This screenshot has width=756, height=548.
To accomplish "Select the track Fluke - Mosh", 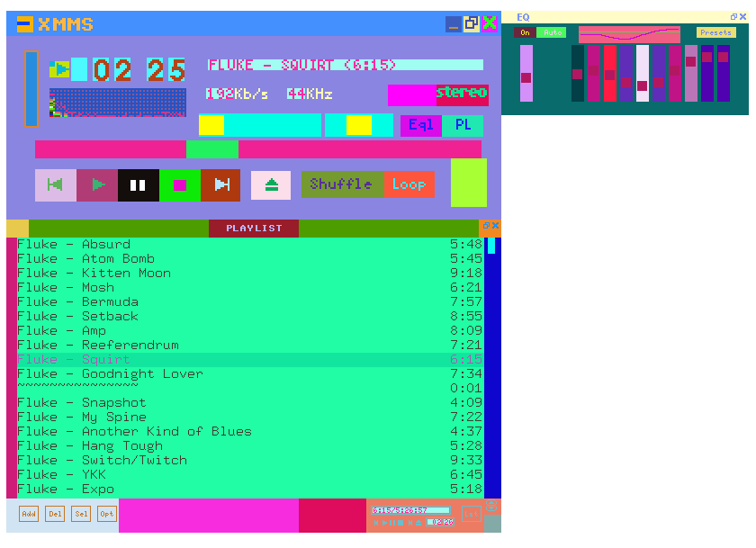I will [x=97, y=287].
